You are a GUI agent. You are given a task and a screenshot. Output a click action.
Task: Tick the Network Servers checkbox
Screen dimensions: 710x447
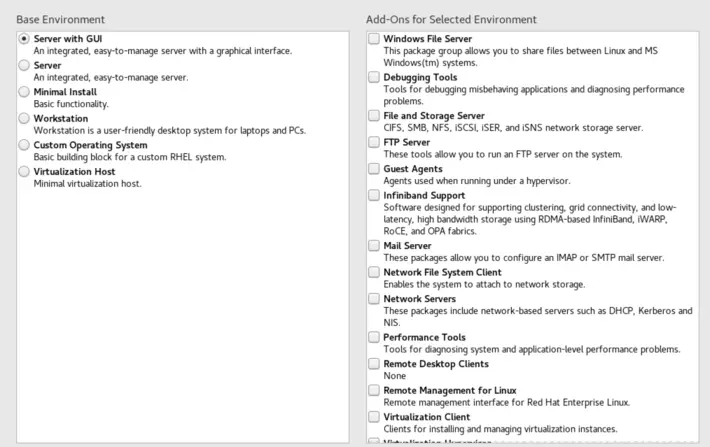(373, 299)
